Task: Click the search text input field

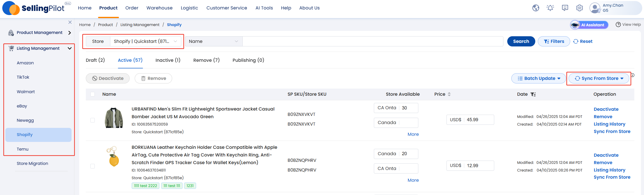Action: [373, 41]
